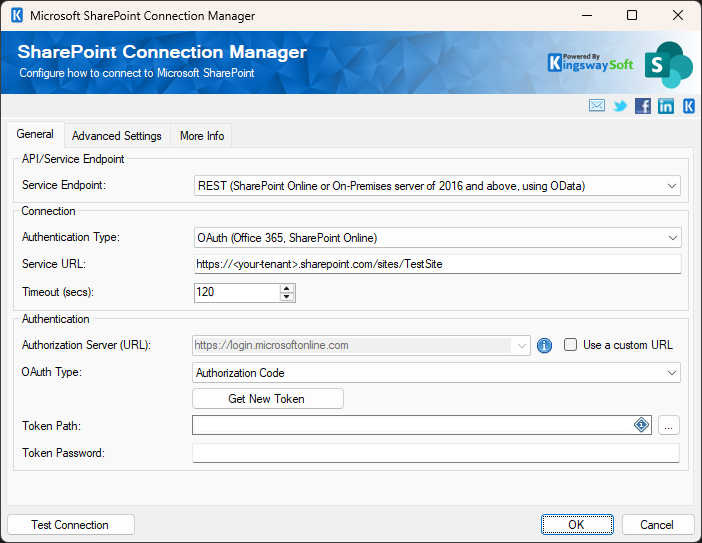Click the Facebook icon
This screenshot has height=543, width=702.
[x=643, y=106]
